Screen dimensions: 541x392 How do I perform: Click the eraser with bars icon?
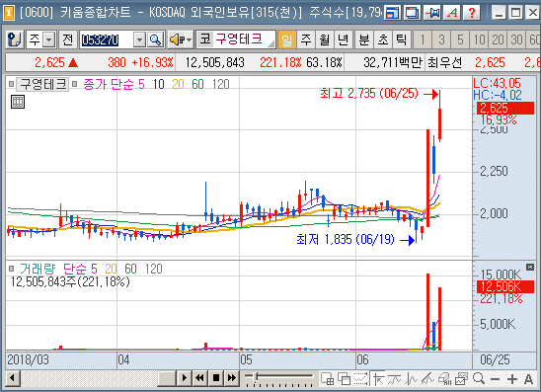[x=444, y=378]
